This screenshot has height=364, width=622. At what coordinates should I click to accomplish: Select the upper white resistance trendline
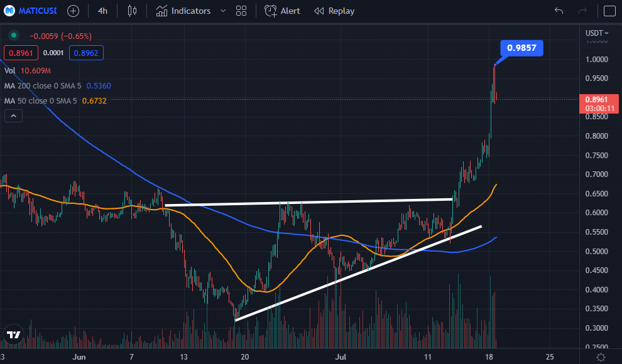pyautogui.click(x=308, y=202)
